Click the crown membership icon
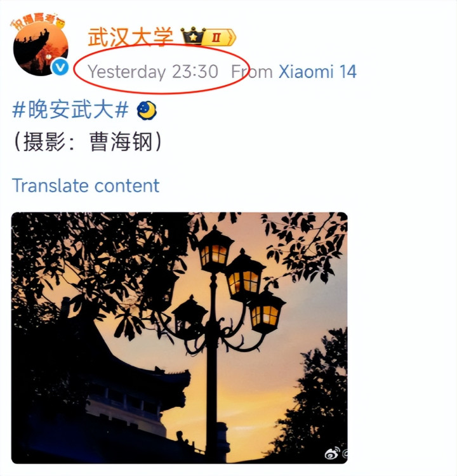This screenshot has height=476, width=457. tap(193, 36)
